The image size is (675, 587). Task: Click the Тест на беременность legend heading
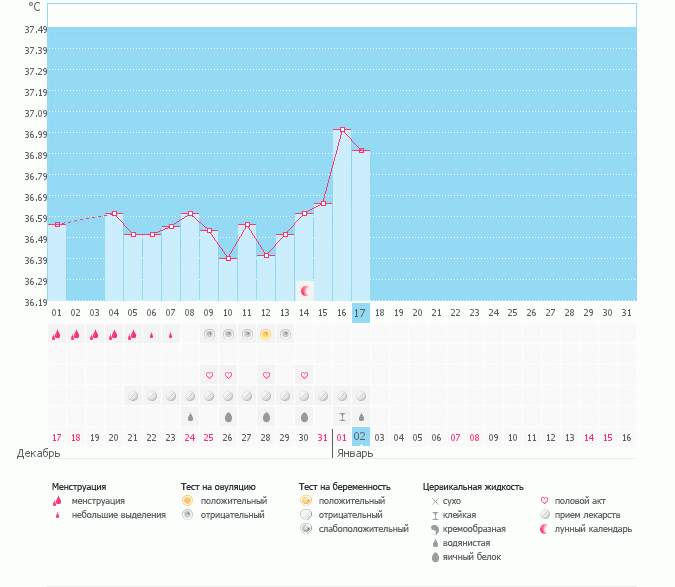click(x=345, y=487)
